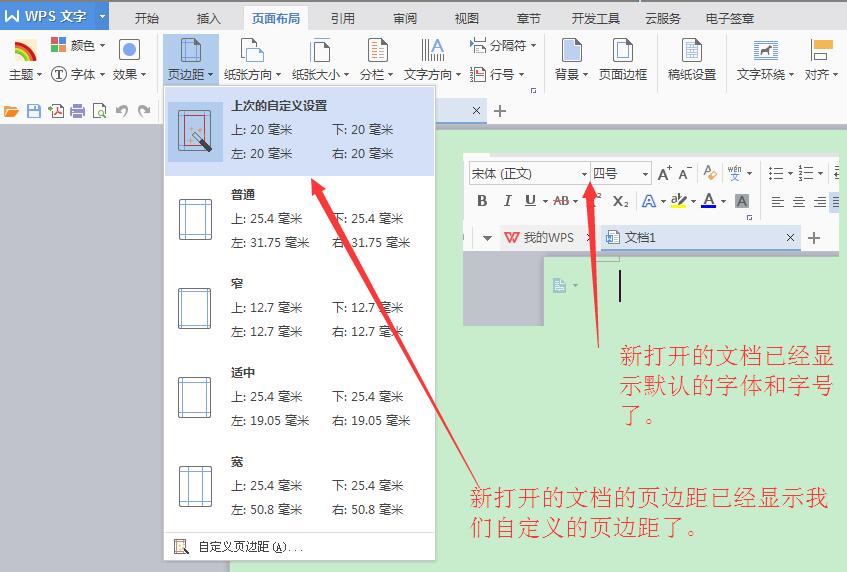
Task: Switch to the 插入 ribbon tab
Action: point(209,18)
